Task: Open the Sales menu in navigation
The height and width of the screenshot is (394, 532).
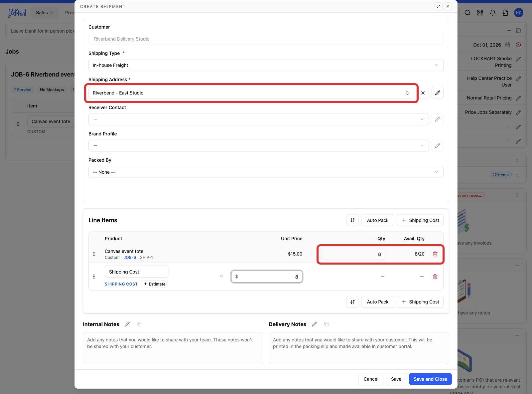Action: 44,13
